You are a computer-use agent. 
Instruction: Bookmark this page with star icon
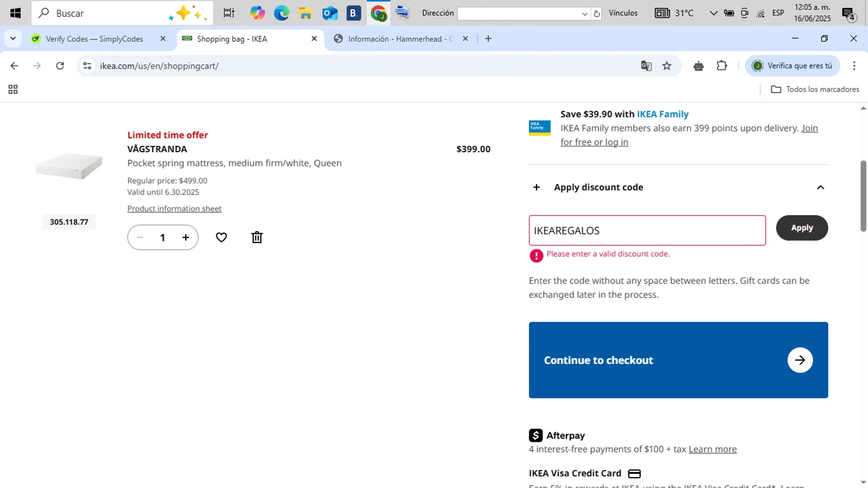667,66
